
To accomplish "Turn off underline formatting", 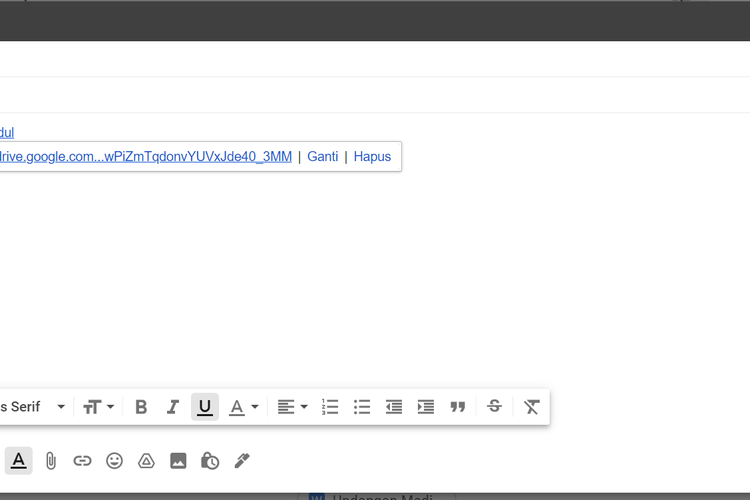I will tap(205, 407).
